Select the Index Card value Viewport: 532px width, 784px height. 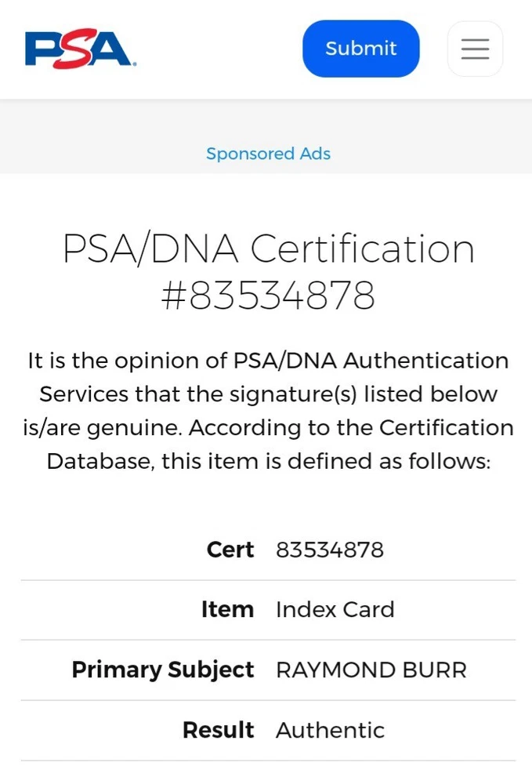tap(335, 609)
